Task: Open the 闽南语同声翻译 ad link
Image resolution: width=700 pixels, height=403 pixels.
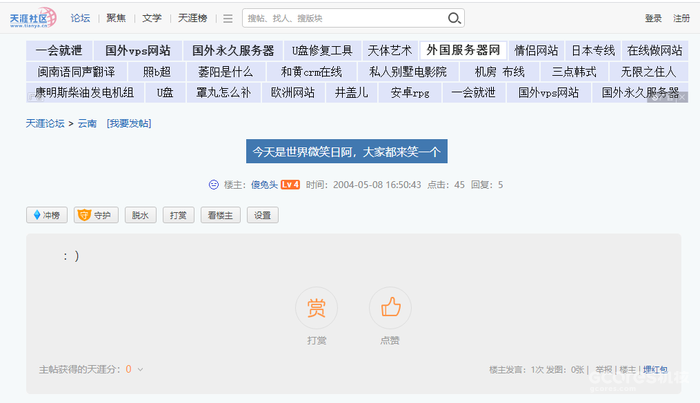Action: click(76, 71)
